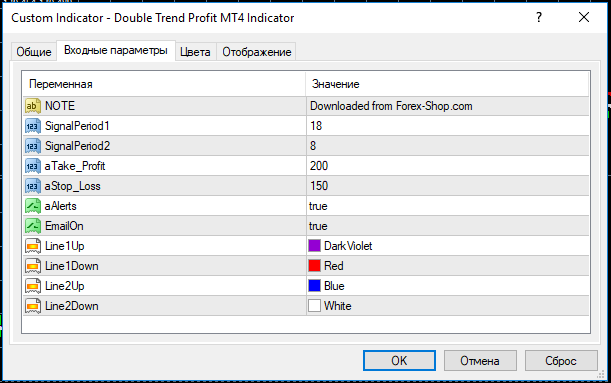Select the SignalPeriod2 variable name
Screen dimensions: 611x383
coord(78,146)
